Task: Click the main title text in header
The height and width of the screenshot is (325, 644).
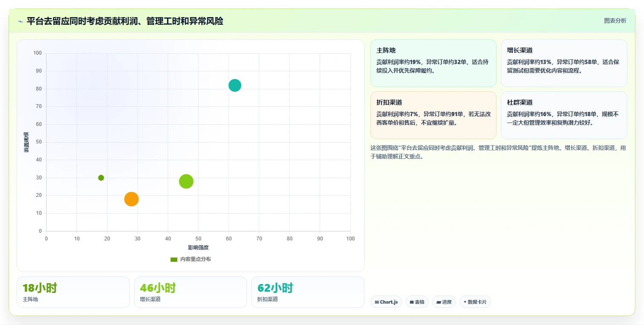Action: 125,21
